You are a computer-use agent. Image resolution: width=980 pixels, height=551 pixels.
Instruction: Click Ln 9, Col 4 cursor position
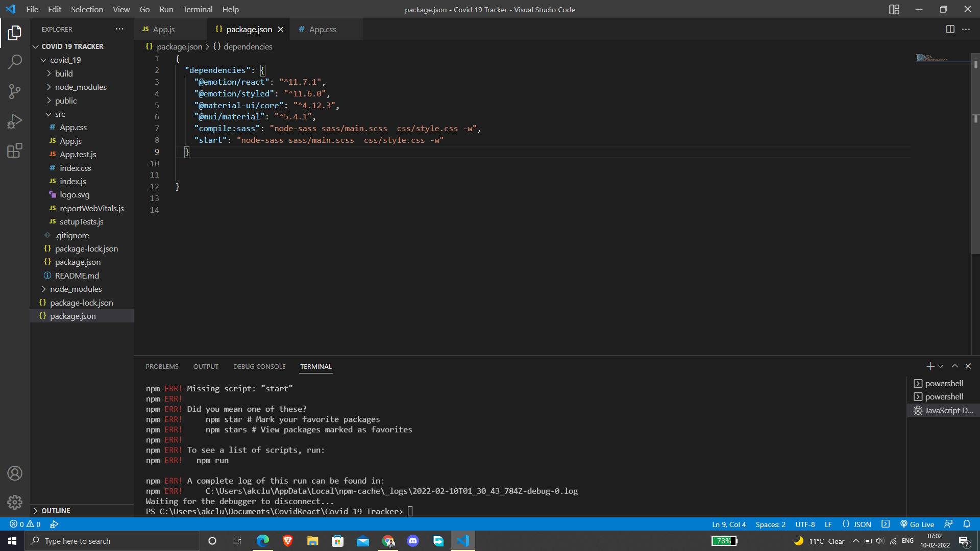point(729,524)
